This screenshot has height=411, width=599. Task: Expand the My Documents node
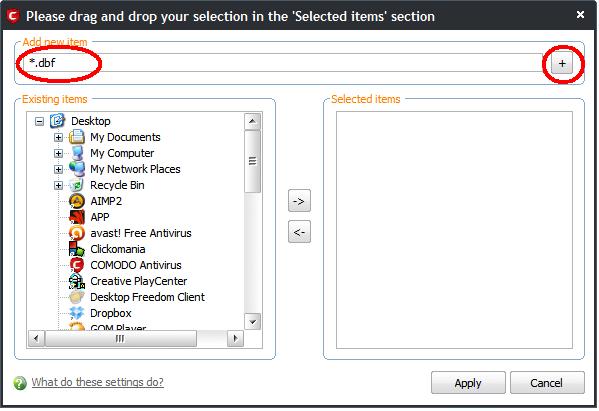click(x=58, y=137)
